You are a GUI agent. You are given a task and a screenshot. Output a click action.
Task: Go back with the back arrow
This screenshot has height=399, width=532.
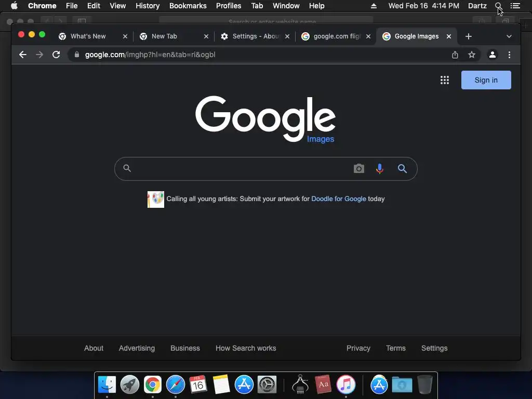click(x=23, y=55)
